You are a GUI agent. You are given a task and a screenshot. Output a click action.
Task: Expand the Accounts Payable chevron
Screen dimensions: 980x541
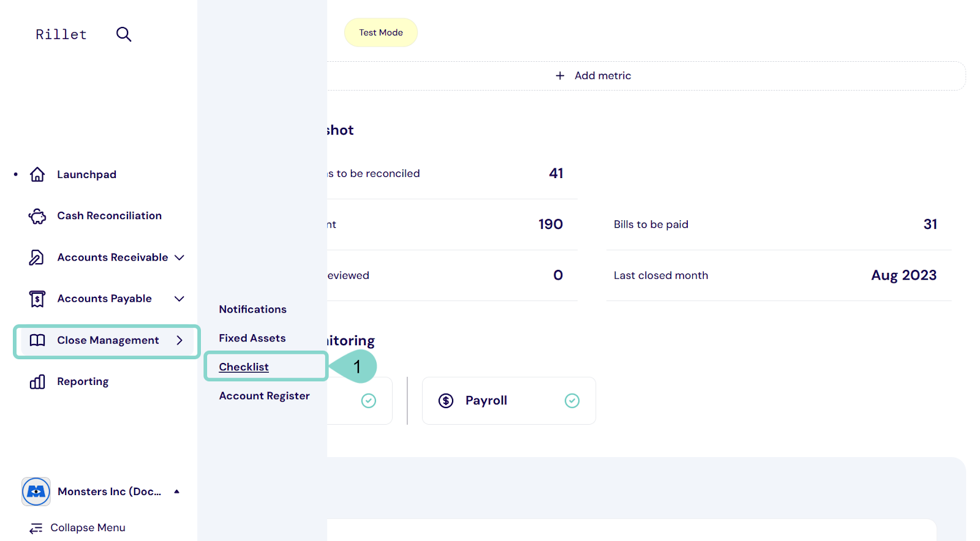pos(179,299)
